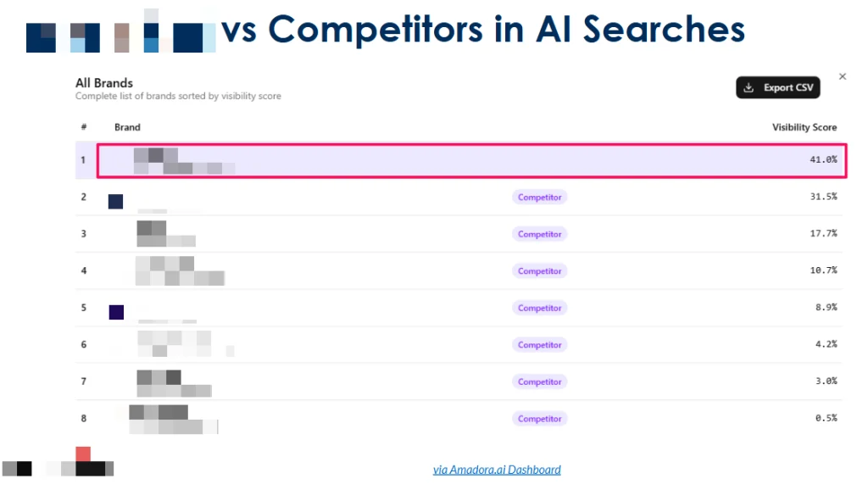Viewport: 868px width, 490px height.
Task: Click the 17.7% score in row 3
Action: click(x=823, y=234)
